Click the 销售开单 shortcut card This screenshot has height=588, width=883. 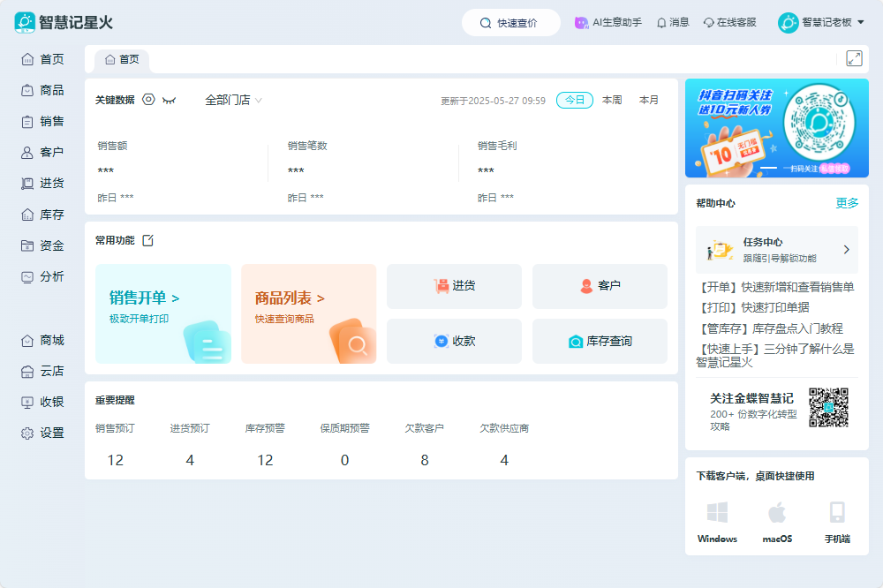[x=162, y=313]
